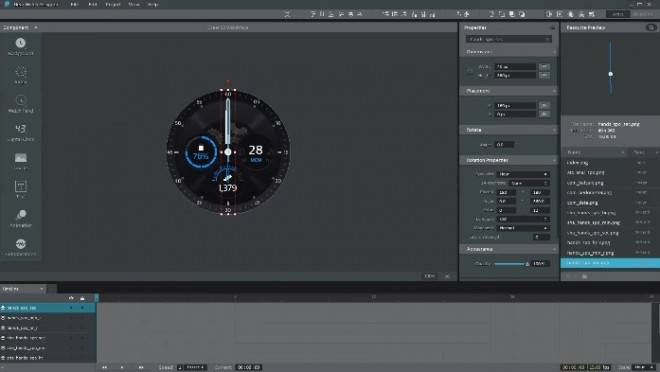Select the Complication component icon

click(x=20, y=246)
